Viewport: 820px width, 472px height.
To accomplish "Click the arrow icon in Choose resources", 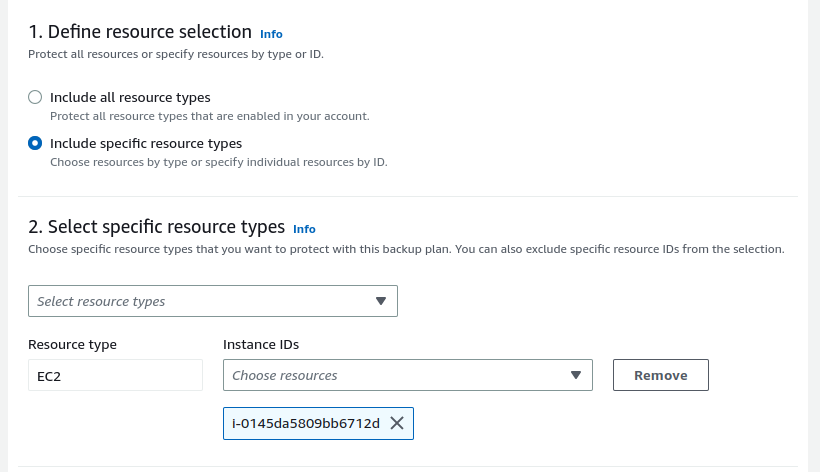I will click(575, 375).
